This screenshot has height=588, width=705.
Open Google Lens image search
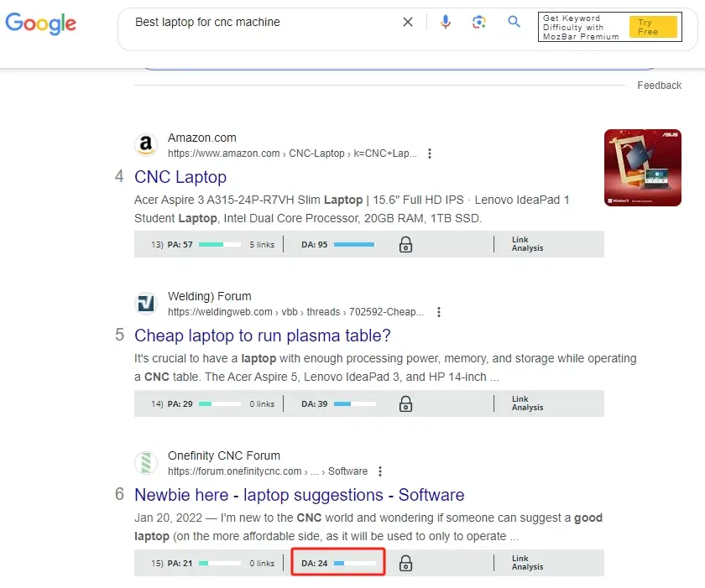479,22
